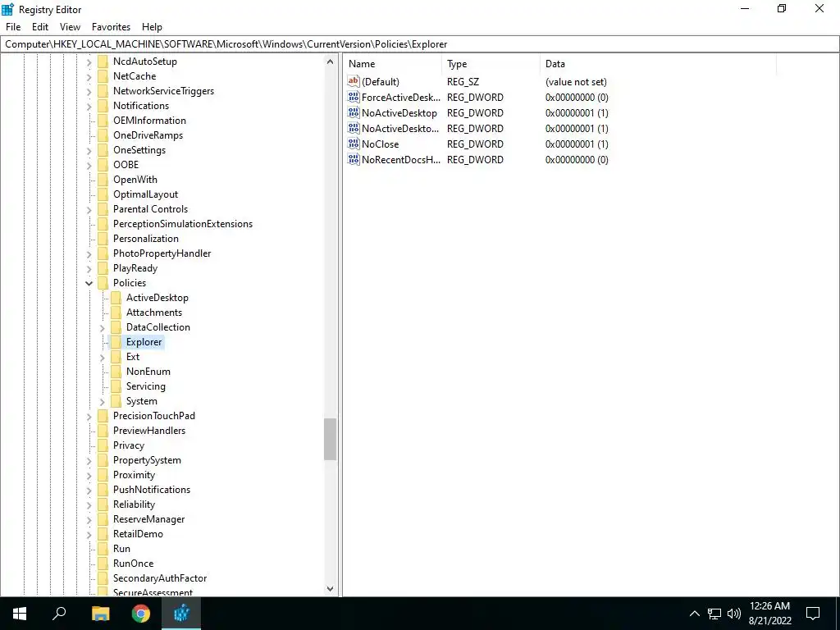Expand the System key
The width and height of the screenshot is (840, 630).
tap(103, 401)
